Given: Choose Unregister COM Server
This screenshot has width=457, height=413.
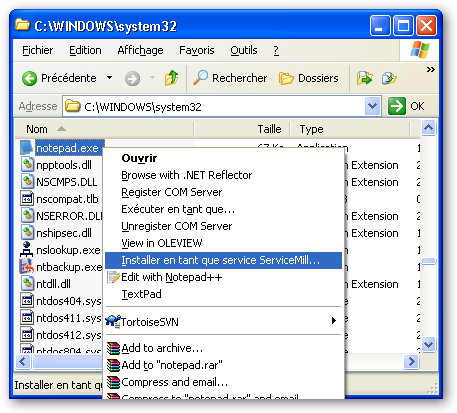Looking at the screenshot, I should click(x=223, y=226).
